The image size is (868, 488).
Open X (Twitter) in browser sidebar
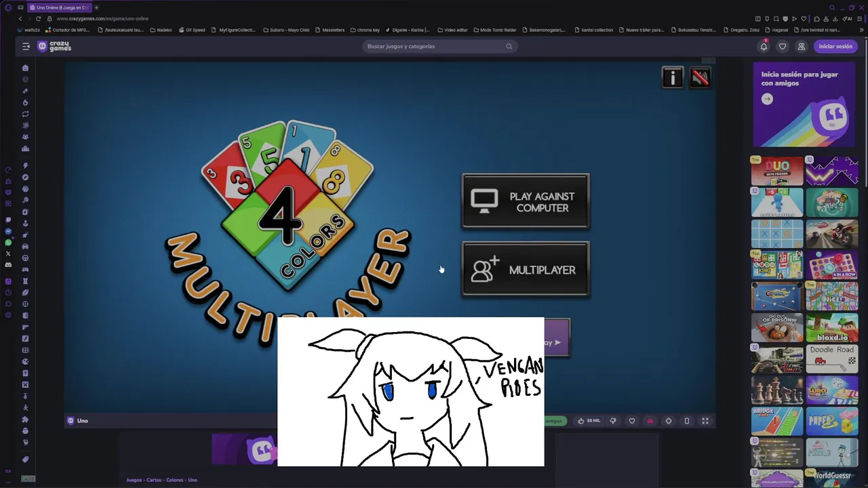click(x=8, y=253)
